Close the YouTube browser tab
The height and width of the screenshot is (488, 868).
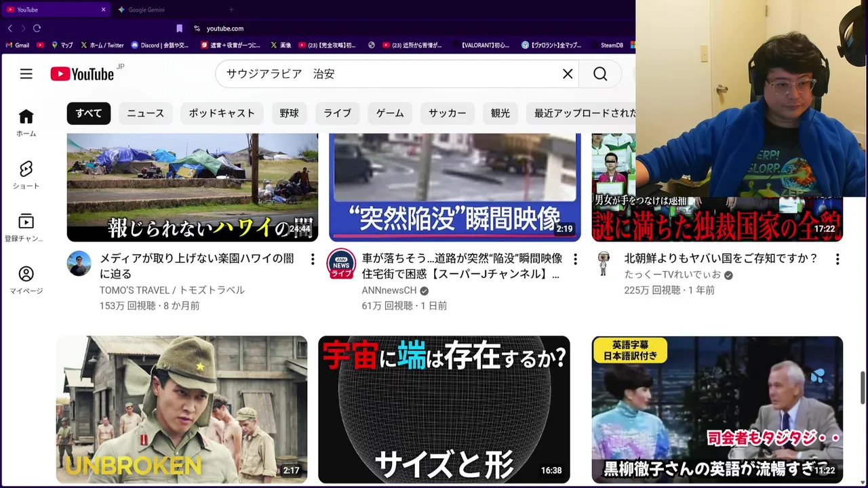tap(103, 9)
